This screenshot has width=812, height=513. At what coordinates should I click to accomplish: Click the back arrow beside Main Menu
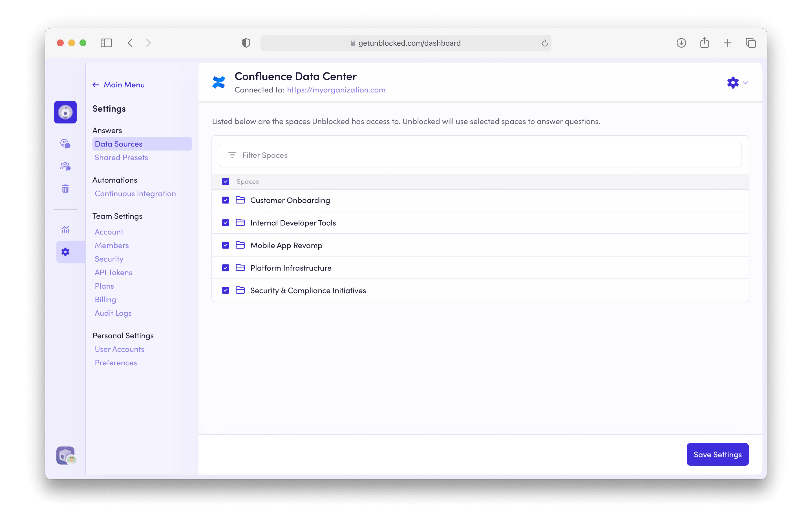96,85
